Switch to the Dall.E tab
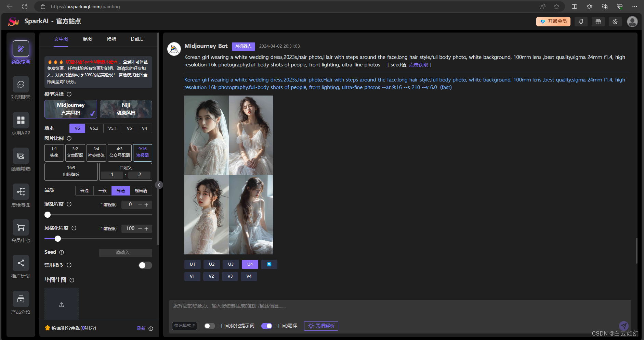This screenshot has height=340, width=644. click(x=137, y=39)
